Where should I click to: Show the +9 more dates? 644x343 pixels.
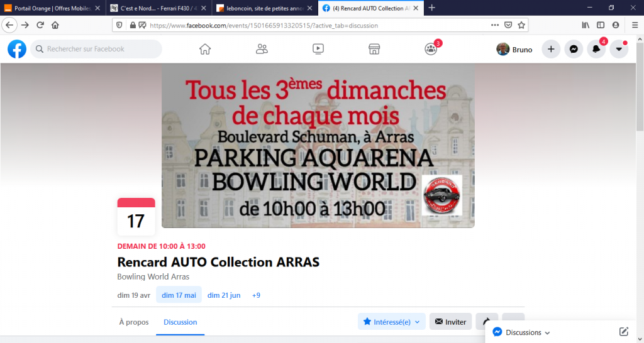click(x=256, y=295)
